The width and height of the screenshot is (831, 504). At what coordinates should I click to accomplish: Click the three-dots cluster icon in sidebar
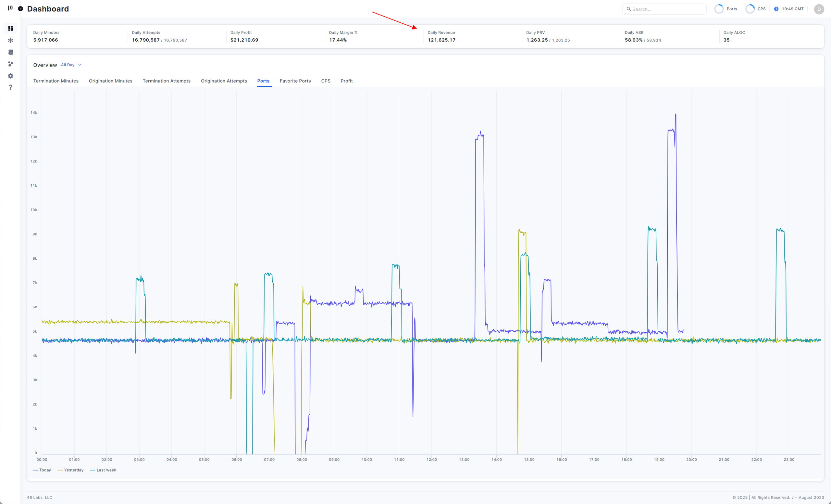10,64
